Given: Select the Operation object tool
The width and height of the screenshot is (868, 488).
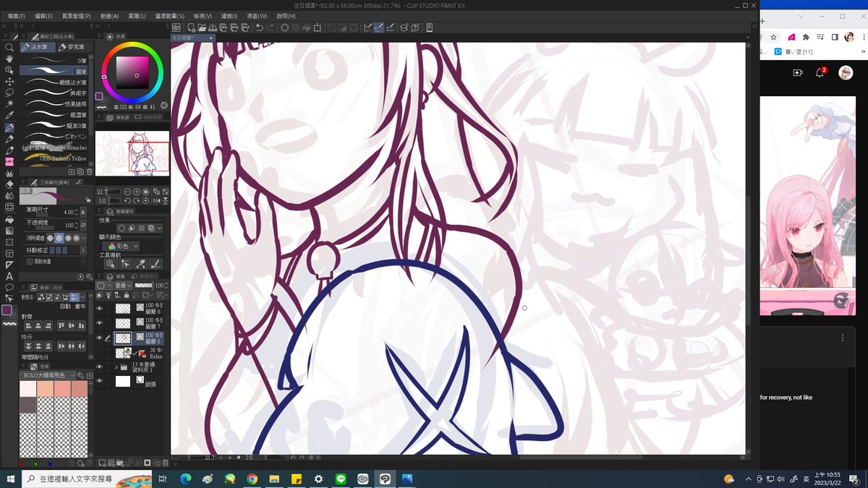Looking at the screenshot, I should [9, 70].
